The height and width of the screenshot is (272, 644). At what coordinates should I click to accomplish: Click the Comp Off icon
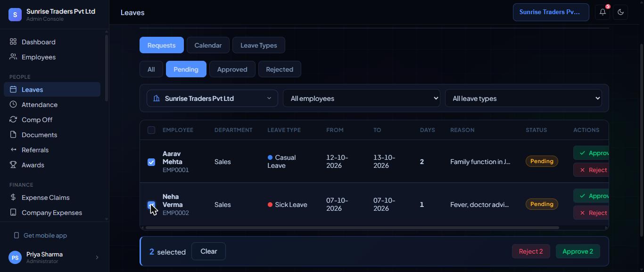[x=13, y=120]
